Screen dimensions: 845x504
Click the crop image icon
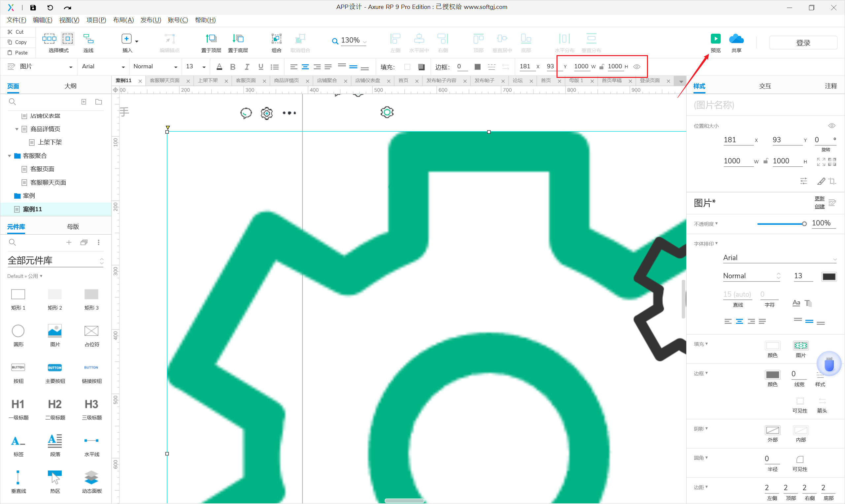(832, 181)
